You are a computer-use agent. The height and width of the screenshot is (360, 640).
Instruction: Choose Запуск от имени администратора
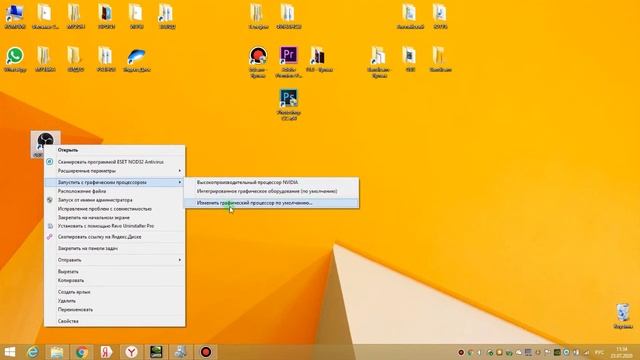114,200
